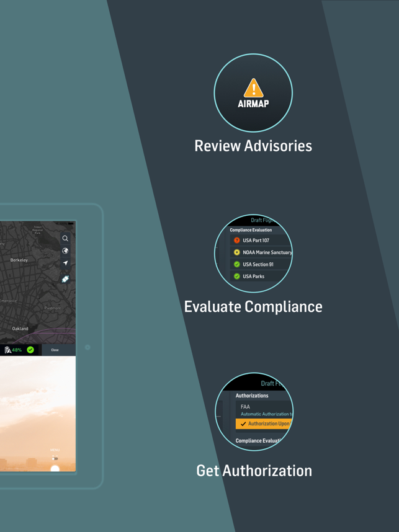Open the map search magnifier icon
This screenshot has height=532, width=399.
pos(65,238)
